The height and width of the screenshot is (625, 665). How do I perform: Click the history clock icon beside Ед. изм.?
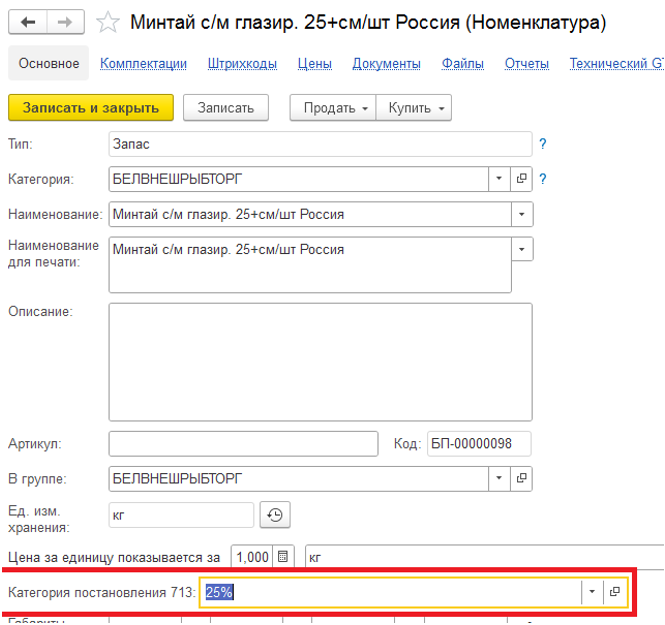coord(275,515)
